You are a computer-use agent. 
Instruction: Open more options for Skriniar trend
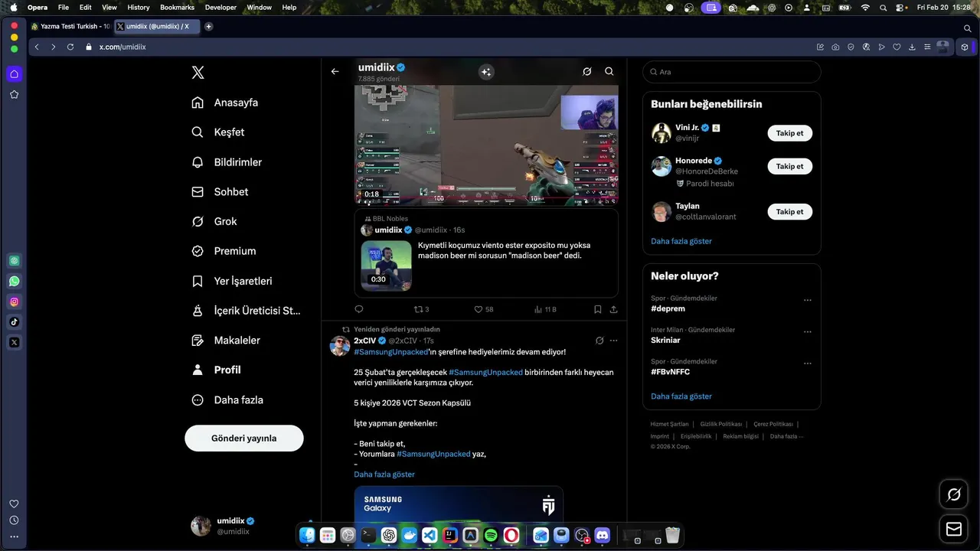tap(807, 332)
